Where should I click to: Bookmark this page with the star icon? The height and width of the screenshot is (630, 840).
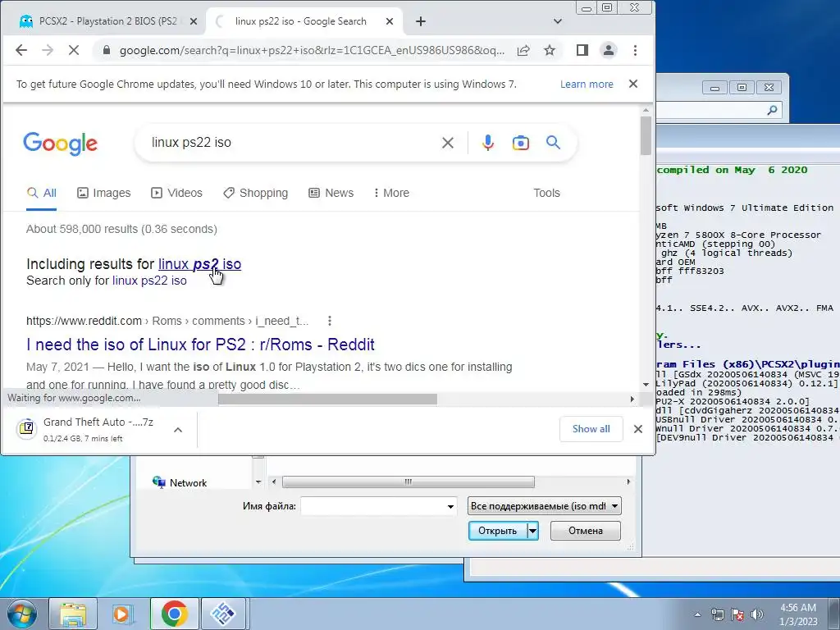[x=549, y=50]
